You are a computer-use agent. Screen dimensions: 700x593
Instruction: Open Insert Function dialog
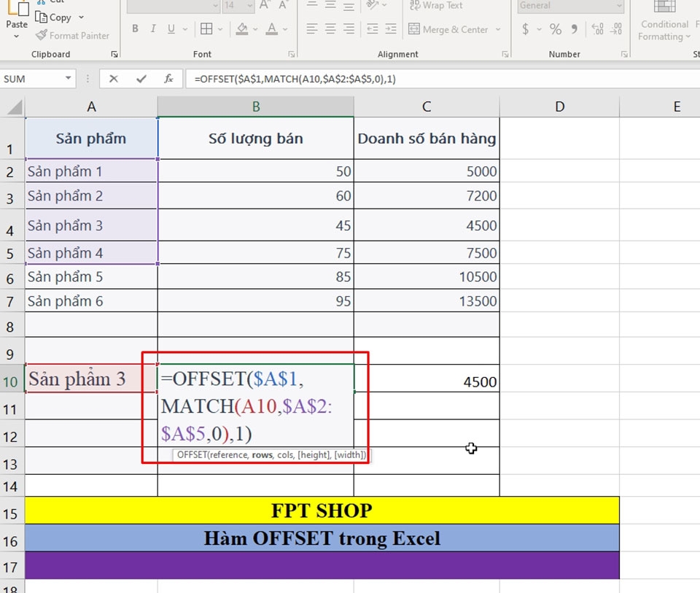[168, 79]
